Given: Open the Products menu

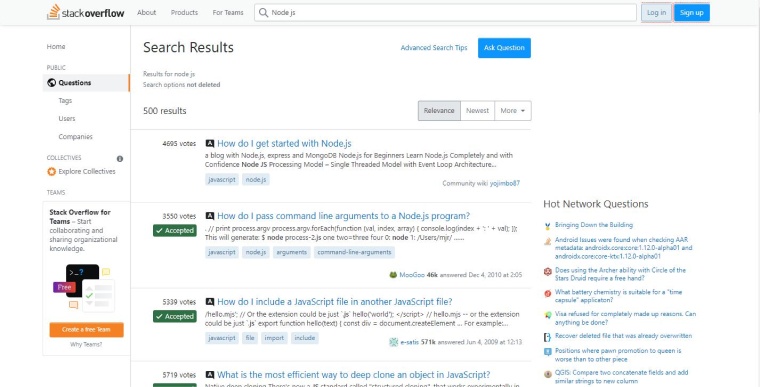Looking at the screenshot, I should coord(184,13).
